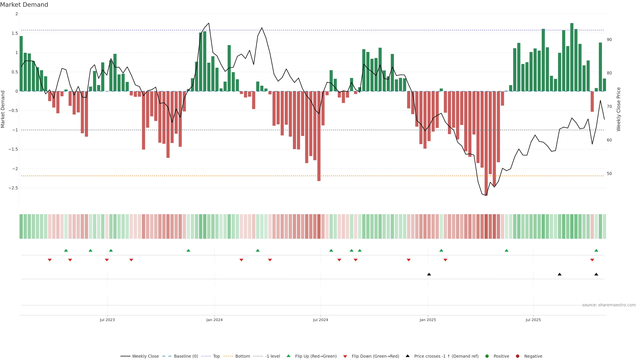
Task: Click the rightmost green flip-up triangle marker
Action: point(596,251)
